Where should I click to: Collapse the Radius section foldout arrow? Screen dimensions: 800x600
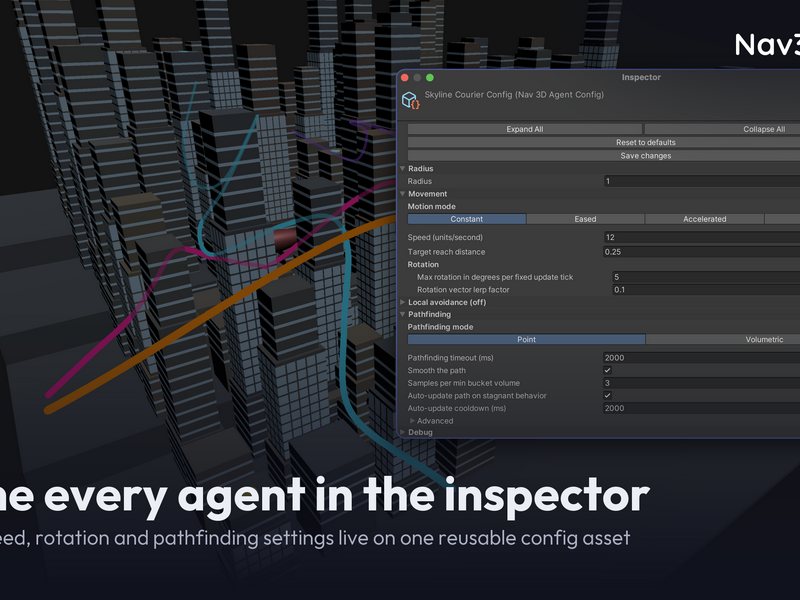point(403,168)
